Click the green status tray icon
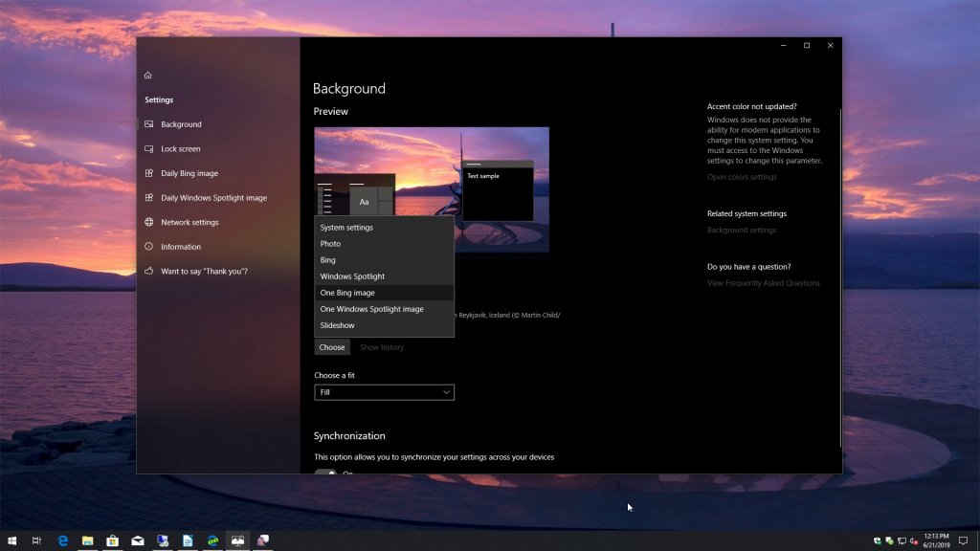The width and height of the screenshot is (980, 551). pyautogui.click(x=889, y=541)
